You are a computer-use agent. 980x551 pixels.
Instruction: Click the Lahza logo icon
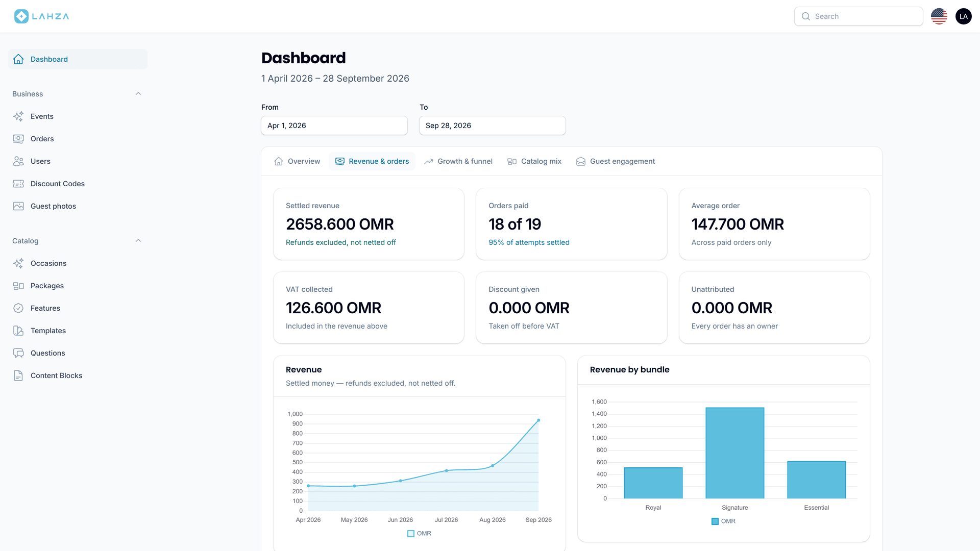coord(21,16)
